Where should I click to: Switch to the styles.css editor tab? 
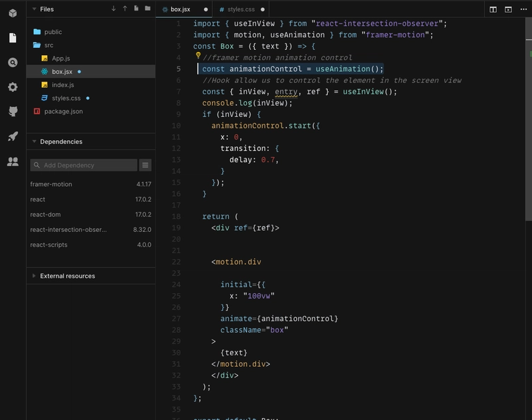(x=241, y=9)
